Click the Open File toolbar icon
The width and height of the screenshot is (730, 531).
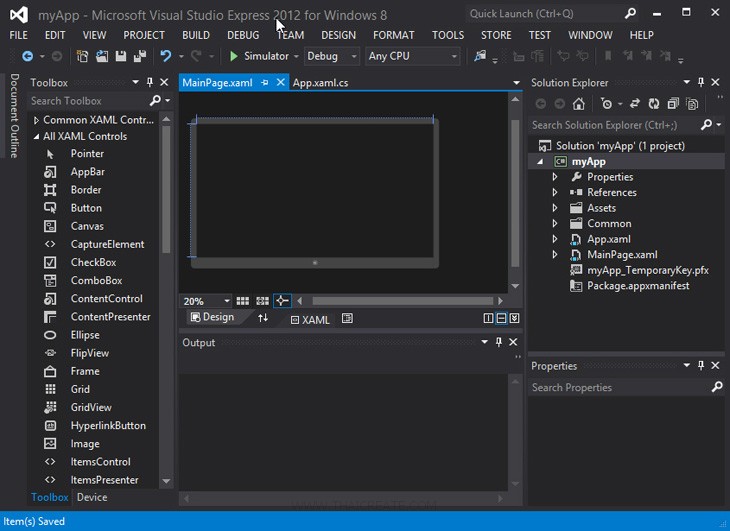[x=101, y=56]
